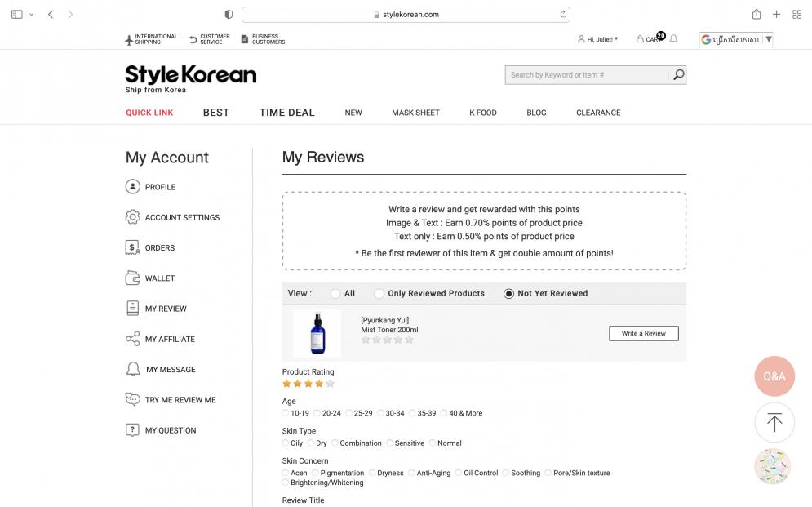Open the Safari sidebar toggle
The height and width of the screenshot is (507, 812).
point(16,15)
